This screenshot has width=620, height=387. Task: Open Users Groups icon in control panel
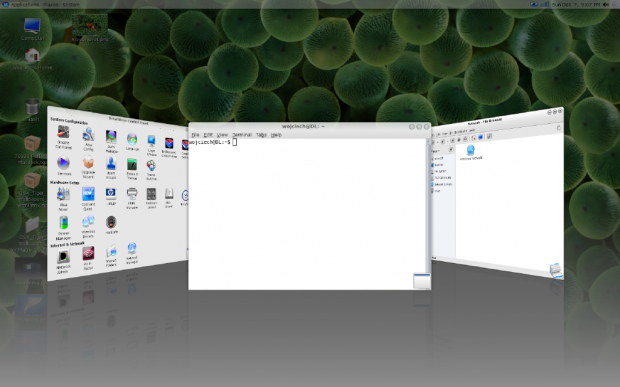click(x=111, y=168)
